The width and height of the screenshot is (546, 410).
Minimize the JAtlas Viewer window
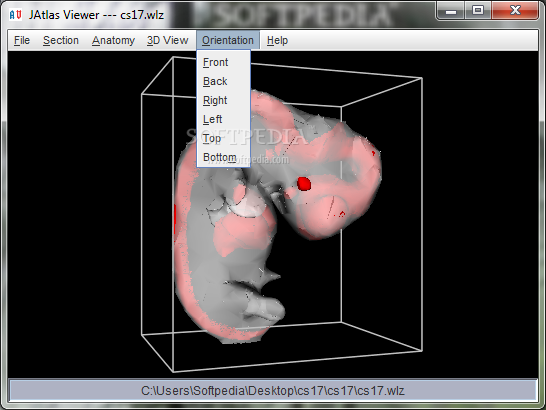coord(450,11)
